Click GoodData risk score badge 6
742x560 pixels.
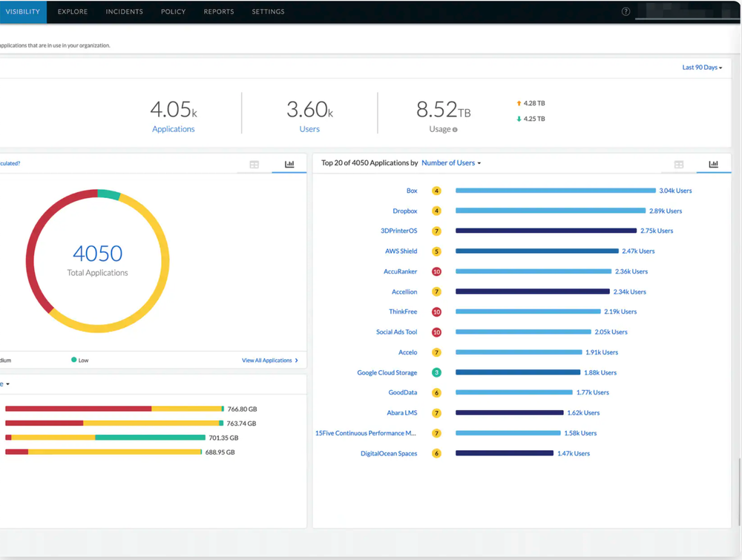tap(436, 392)
